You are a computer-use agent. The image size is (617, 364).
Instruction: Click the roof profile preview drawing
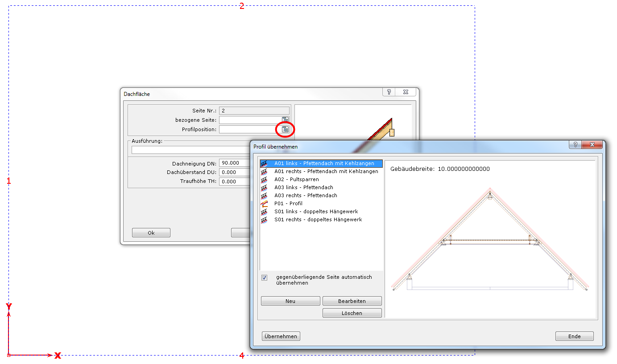pyautogui.click(x=490, y=241)
